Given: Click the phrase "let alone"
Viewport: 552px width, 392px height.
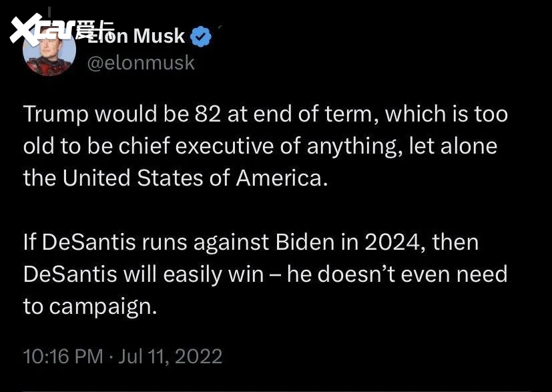Looking at the screenshot, I should (453, 146).
